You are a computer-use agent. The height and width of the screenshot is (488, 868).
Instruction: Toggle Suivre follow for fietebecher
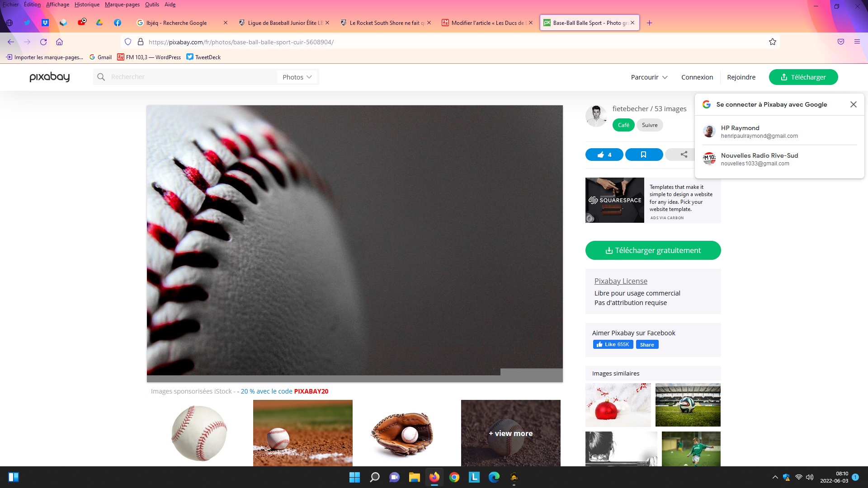[x=649, y=125]
